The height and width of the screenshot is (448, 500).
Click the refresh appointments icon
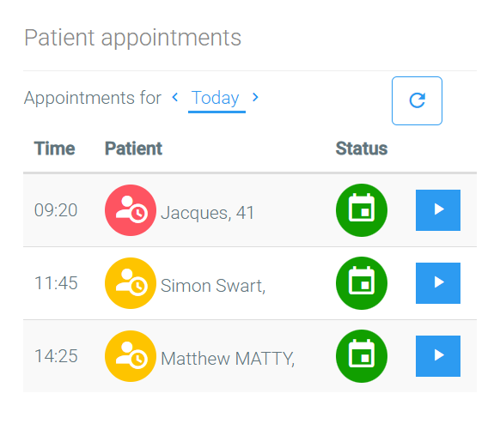(417, 100)
